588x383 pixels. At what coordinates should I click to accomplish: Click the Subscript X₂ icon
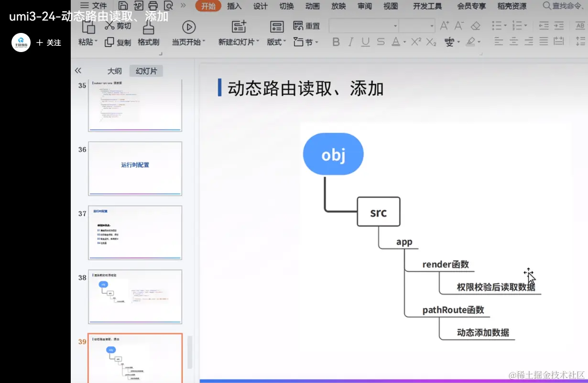tap(431, 42)
